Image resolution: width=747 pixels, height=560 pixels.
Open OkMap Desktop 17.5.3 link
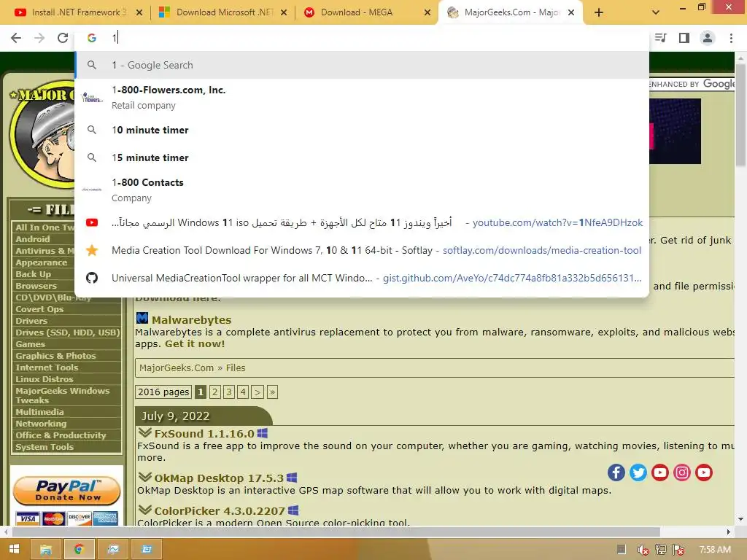tap(219, 478)
